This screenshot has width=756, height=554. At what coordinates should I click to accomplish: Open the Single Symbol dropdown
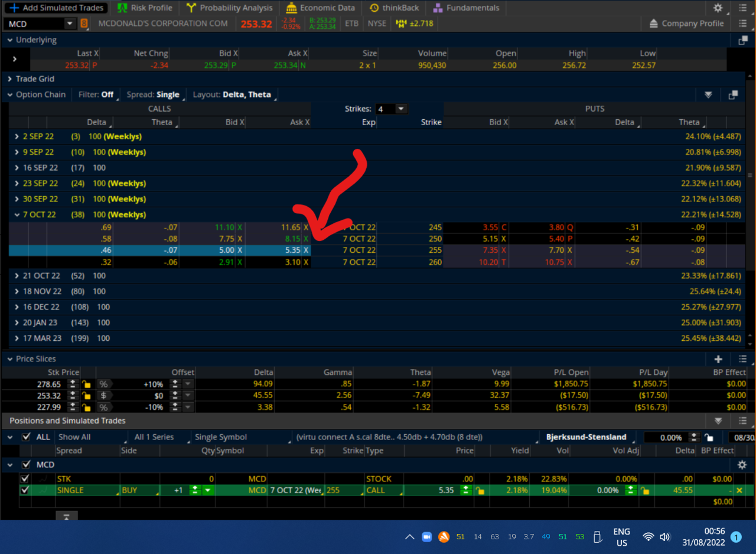(x=243, y=437)
